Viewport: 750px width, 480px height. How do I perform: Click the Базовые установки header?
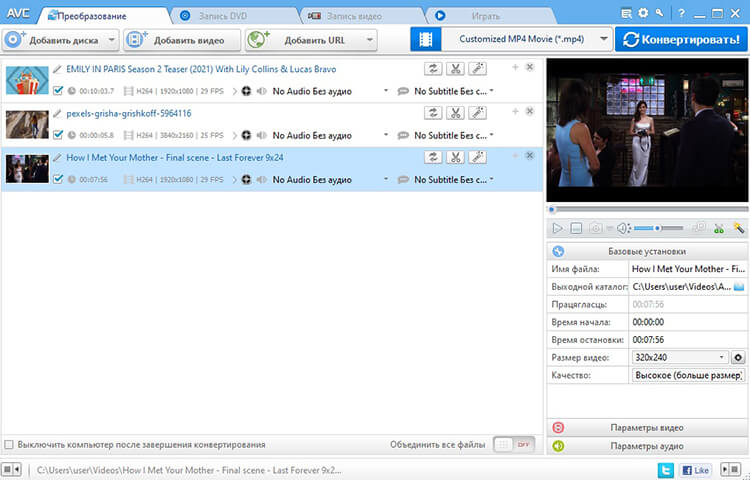click(x=647, y=251)
